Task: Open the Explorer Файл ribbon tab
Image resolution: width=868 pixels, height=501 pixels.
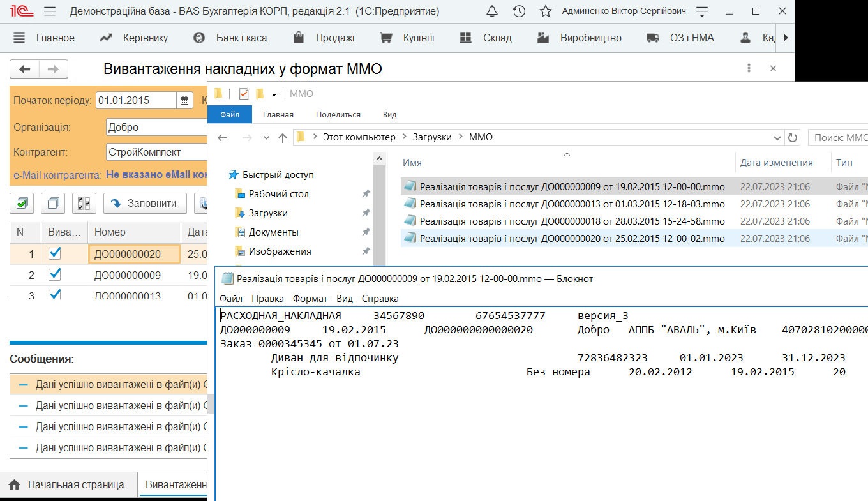Action: click(230, 114)
